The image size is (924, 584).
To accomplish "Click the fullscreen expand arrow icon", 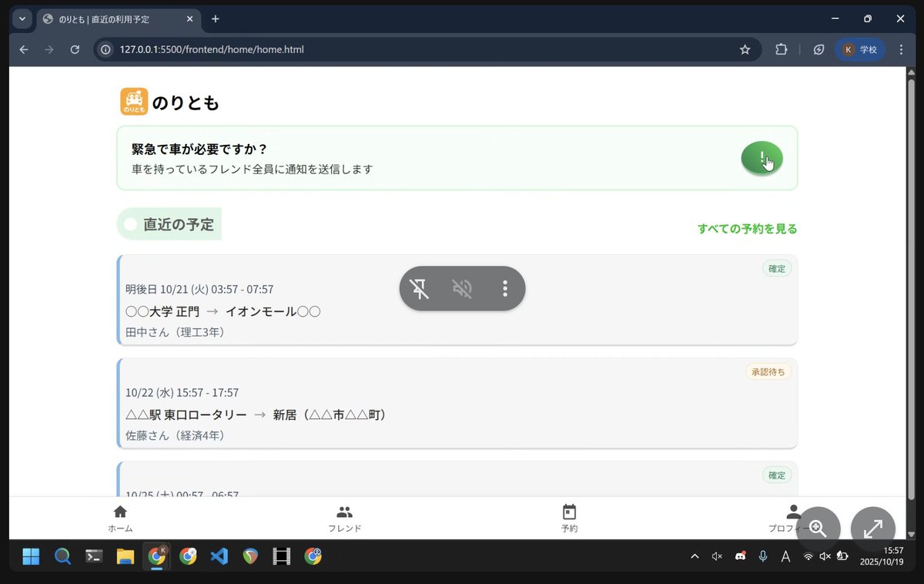I will [x=872, y=529].
